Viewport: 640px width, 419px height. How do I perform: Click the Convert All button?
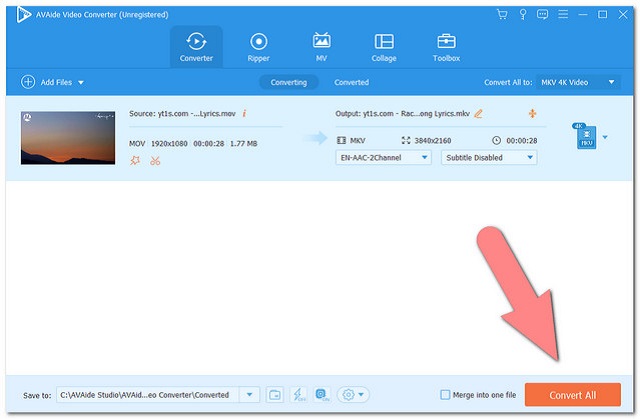click(x=573, y=395)
